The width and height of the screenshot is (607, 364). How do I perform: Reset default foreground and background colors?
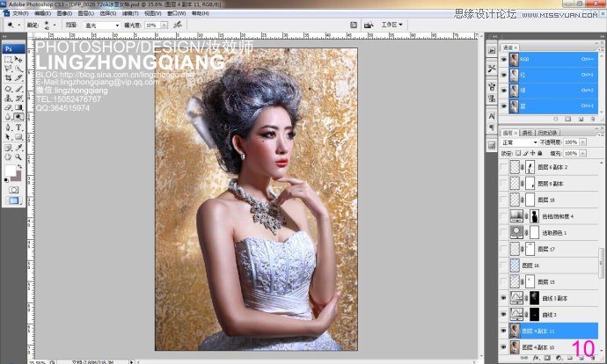tap(6, 180)
